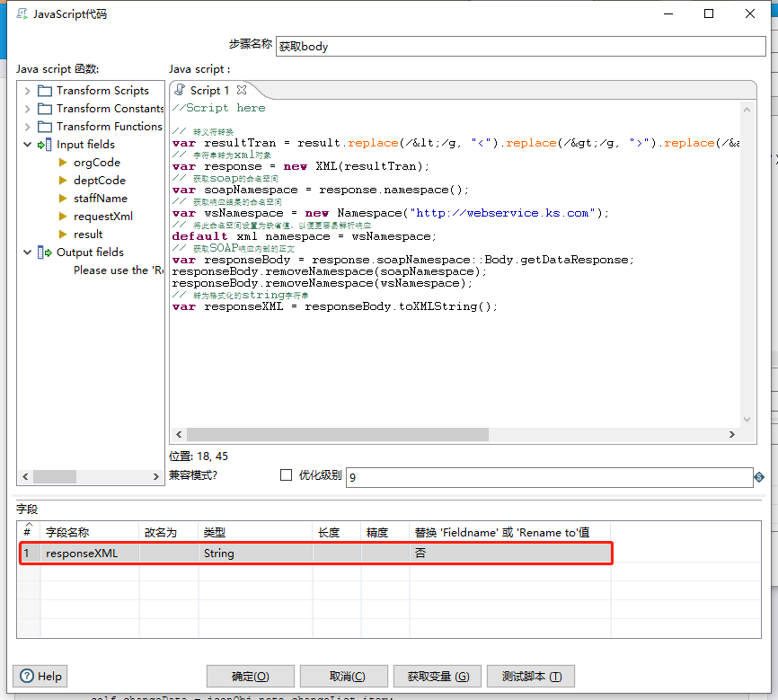The width and height of the screenshot is (778, 700).
Task: Click the String type cell
Action: (255, 553)
